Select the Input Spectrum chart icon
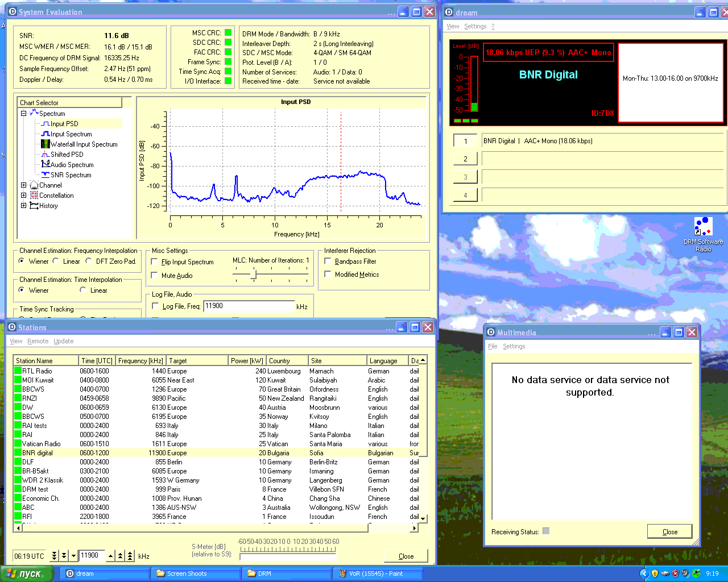The width and height of the screenshot is (728, 582). pyautogui.click(x=45, y=134)
